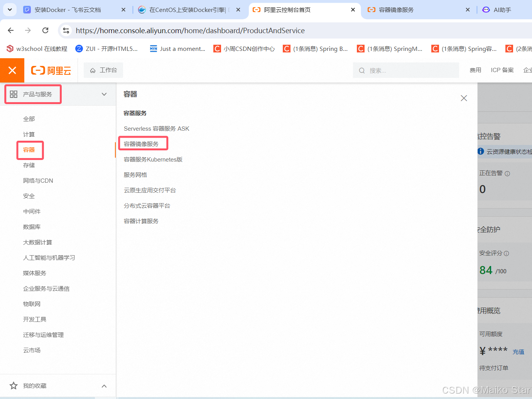Screen dimensions: 532x399
Task: Open 云原生应用交付平台 link
Action: coord(150,190)
